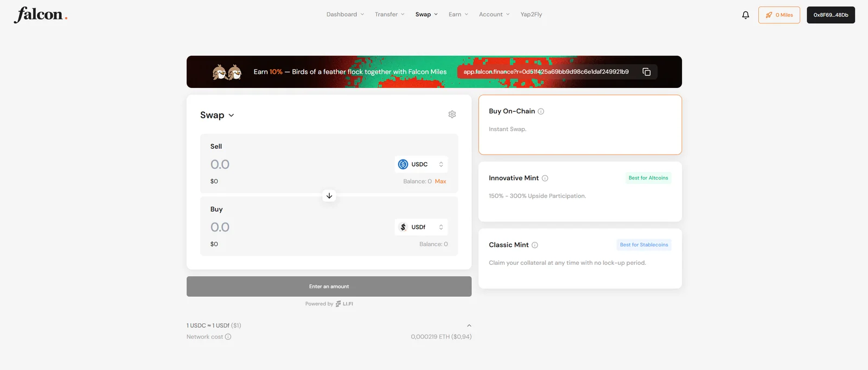
Task: Open swap settings gear
Action: (452, 114)
